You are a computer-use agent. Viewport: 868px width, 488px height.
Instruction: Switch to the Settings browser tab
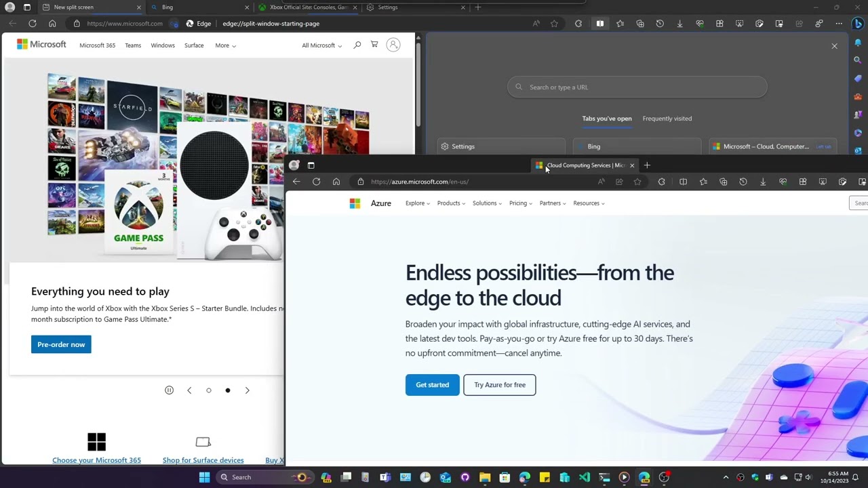[x=416, y=7]
